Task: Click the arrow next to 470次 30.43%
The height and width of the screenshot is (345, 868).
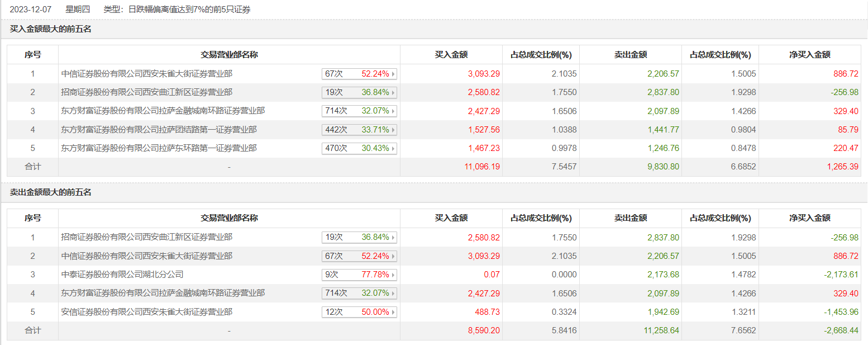Action: [393, 149]
